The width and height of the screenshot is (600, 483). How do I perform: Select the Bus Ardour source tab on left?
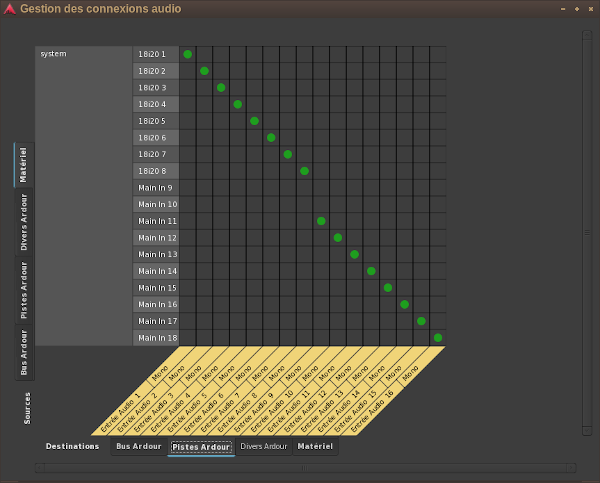click(24, 352)
